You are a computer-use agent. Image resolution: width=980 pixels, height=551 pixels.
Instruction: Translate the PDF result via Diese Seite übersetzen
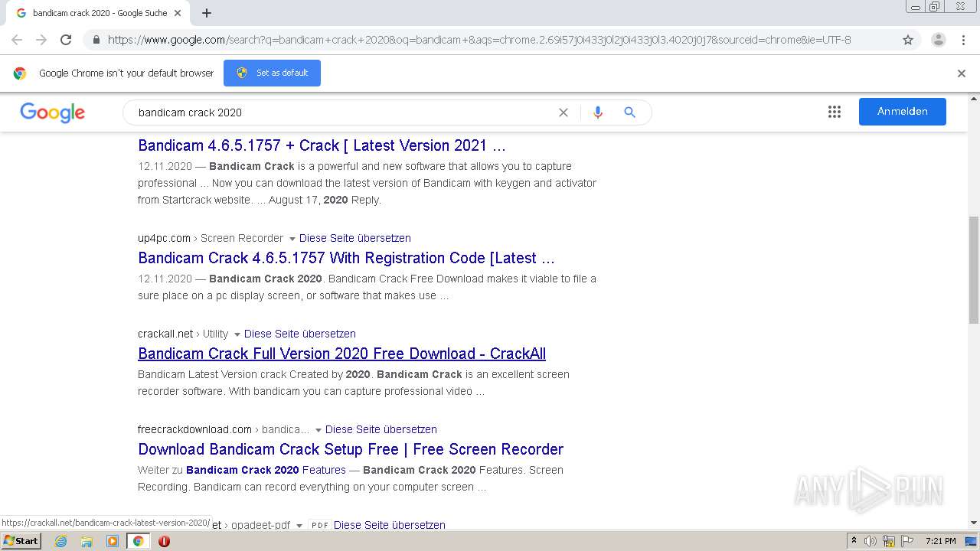click(390, 525)
